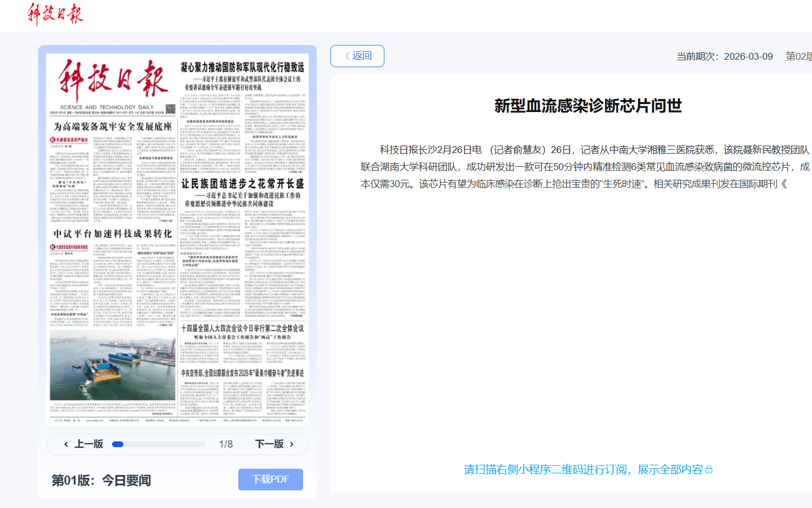Click the 第01版：今日要闻 page label

click(x=101, y=480)
